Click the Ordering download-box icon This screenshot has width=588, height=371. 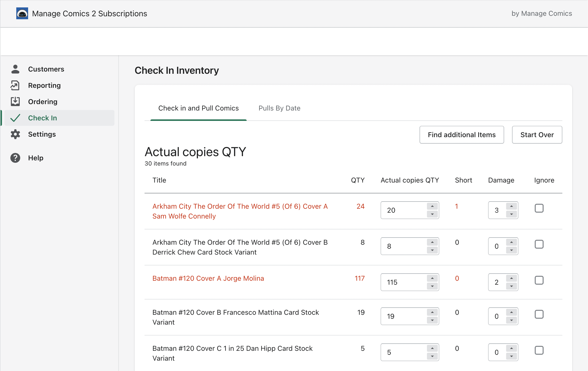[x=15, y=102]
